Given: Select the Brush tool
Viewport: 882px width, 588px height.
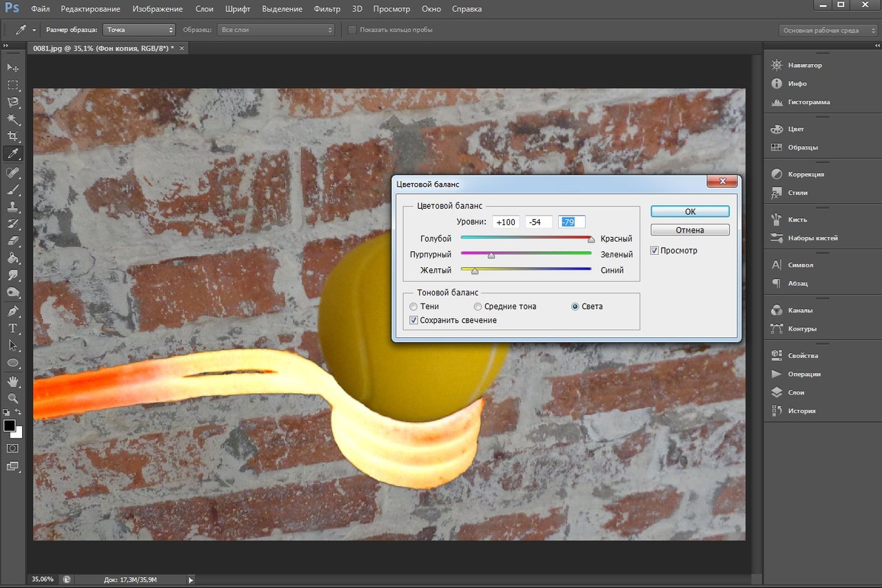Looking at the screenshot, I should [x=13, y=189].
